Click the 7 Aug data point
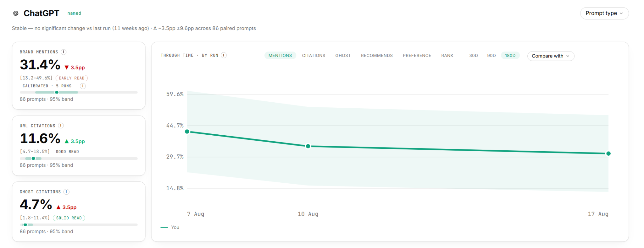Screen dimensions: 644x248 point(187,132)
